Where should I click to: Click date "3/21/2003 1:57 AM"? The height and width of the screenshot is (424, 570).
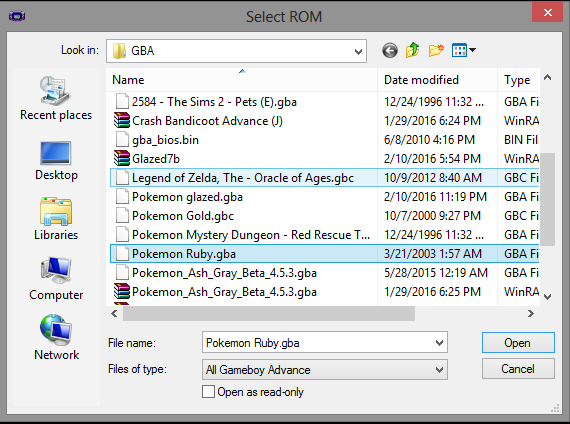pos(433,253)
